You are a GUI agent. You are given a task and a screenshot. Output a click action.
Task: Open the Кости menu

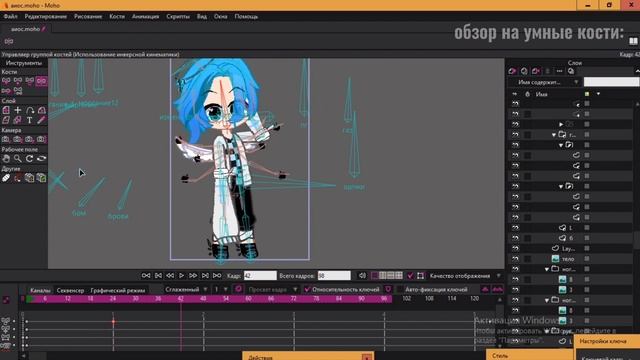point(117,17)
